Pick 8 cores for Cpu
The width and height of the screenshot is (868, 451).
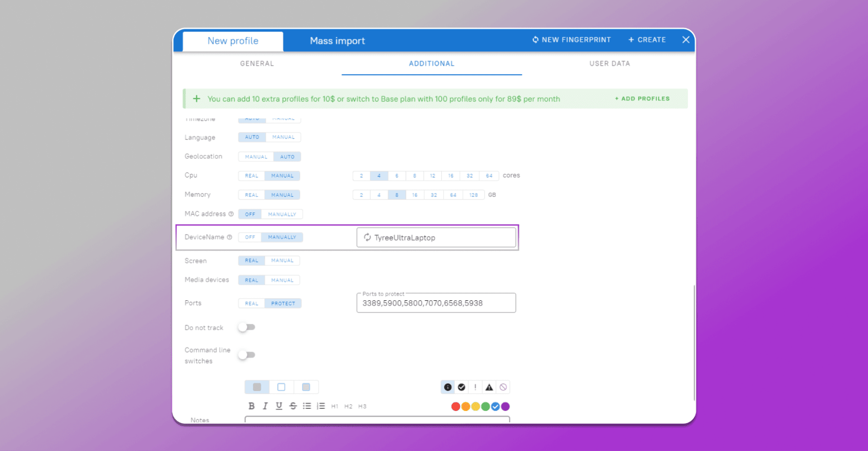(415, 176)
